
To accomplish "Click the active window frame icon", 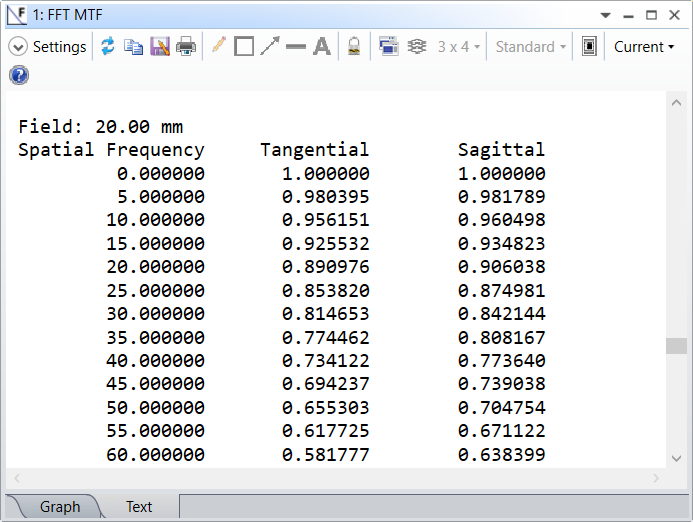I will coord(589,46).
